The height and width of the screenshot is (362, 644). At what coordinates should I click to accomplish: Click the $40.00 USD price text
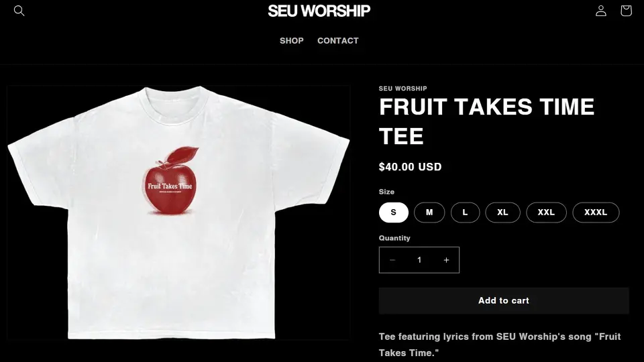(411, 167)
